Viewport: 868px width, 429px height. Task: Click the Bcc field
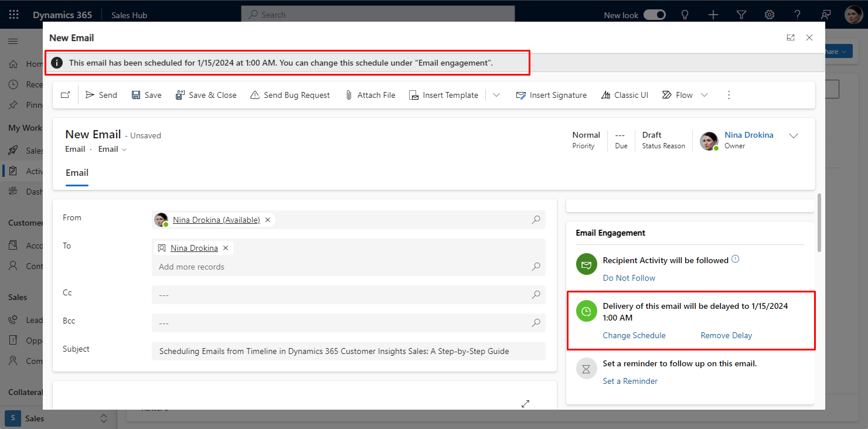349,323
